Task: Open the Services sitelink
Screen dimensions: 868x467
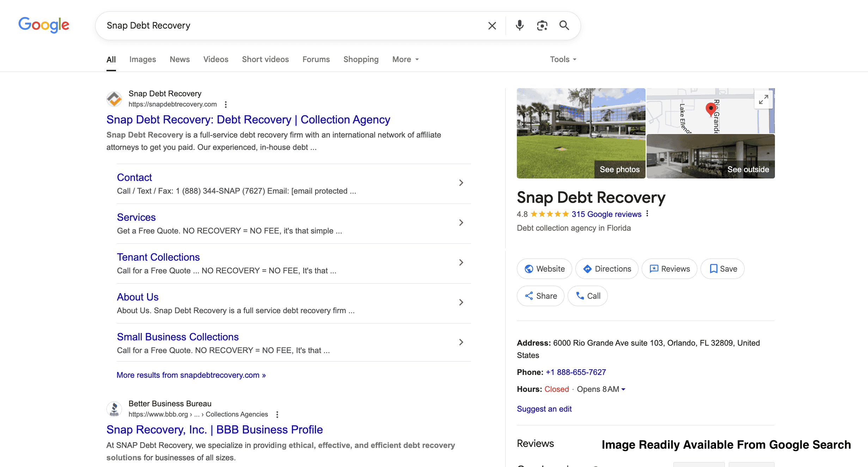Action: click(x=136, y=217)
